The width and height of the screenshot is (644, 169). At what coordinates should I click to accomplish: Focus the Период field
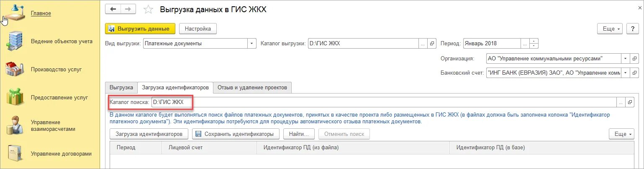pyautogui.click(x=492, y=43)
